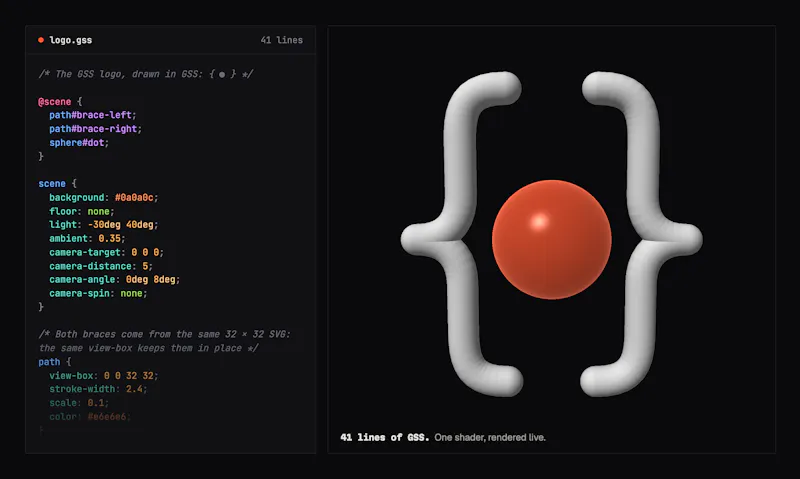Click the red sphere in the render
Image resolution: width=800 pixels, height=479 pixels.
click(552, 239)
